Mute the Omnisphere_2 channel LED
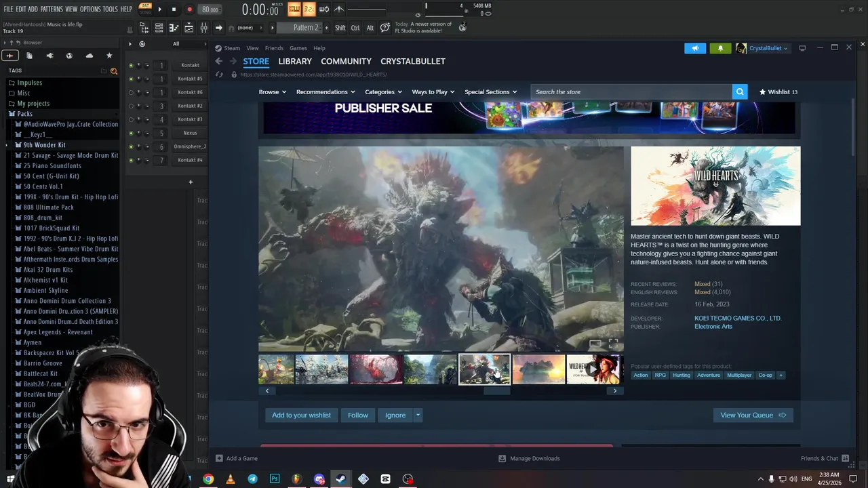868x488 pixels. (131, 146)
